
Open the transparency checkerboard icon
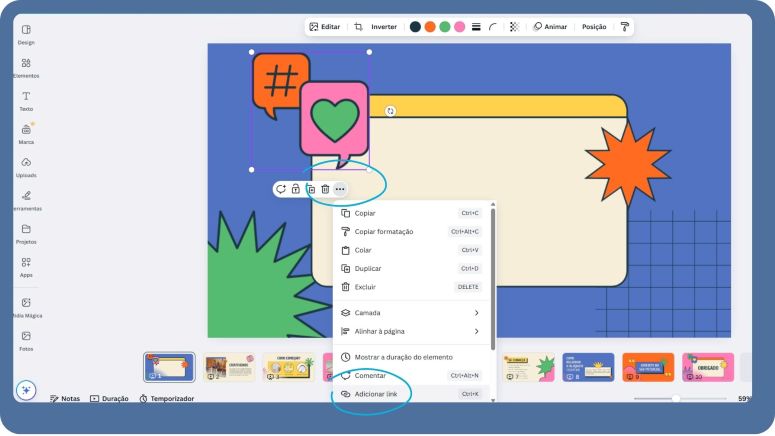click(514, 27)
